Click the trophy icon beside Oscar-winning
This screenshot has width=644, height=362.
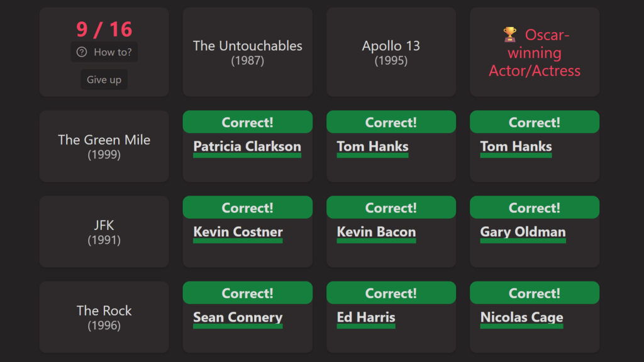[509, 35]
